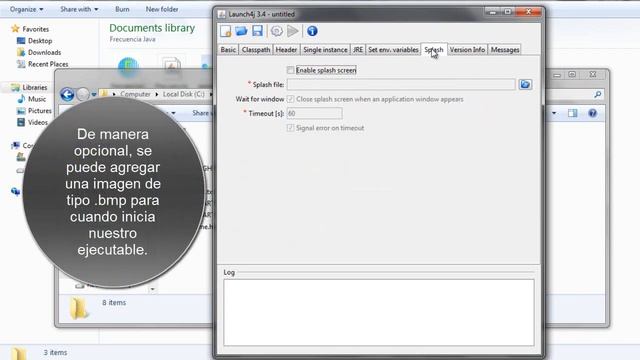
Task: Click Local Disk (C:) in the breadcrumb
Action: (x=184, y=94)
